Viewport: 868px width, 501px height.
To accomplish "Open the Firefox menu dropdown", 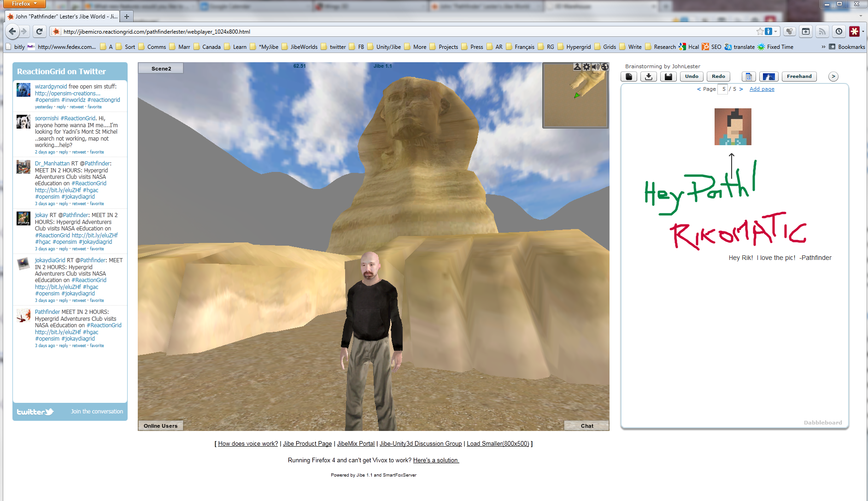I will tap(23, 4).
